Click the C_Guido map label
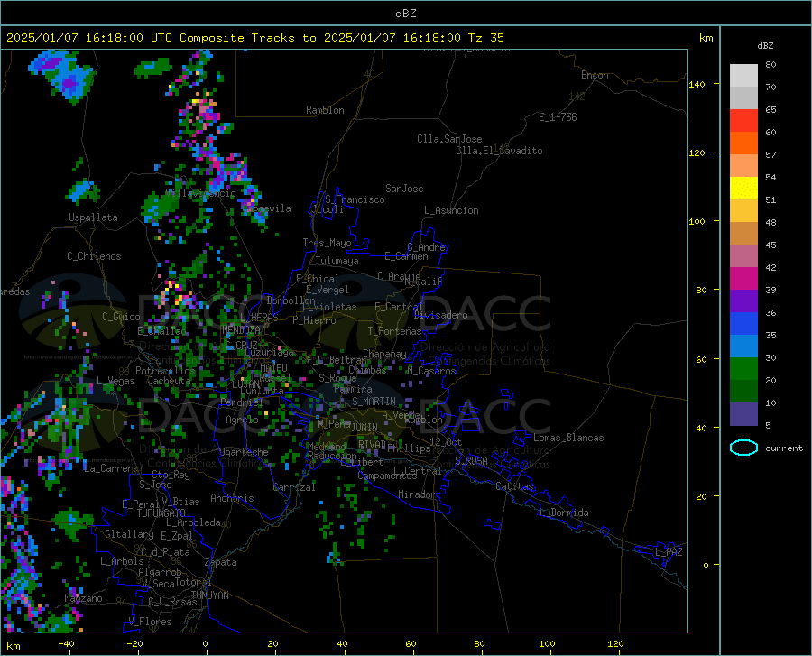The image size is (812, 656). click(x=121, y=317)
